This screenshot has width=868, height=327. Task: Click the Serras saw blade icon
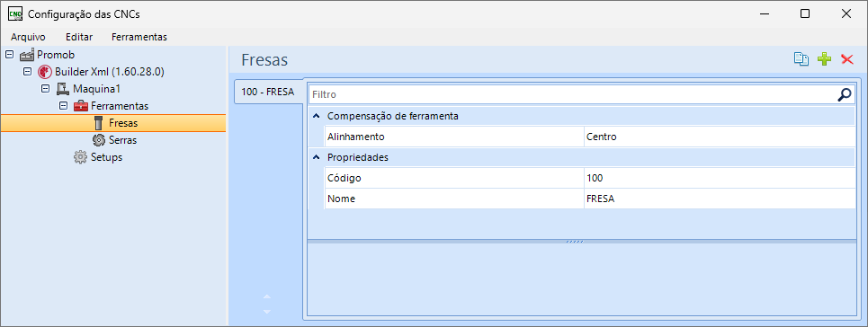tap(99, 140)
